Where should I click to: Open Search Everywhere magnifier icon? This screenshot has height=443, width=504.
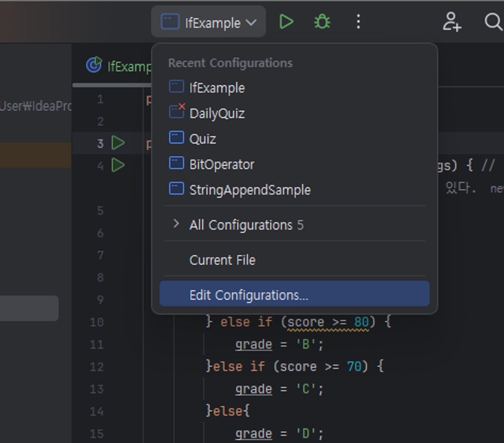(x=493, y=22)
